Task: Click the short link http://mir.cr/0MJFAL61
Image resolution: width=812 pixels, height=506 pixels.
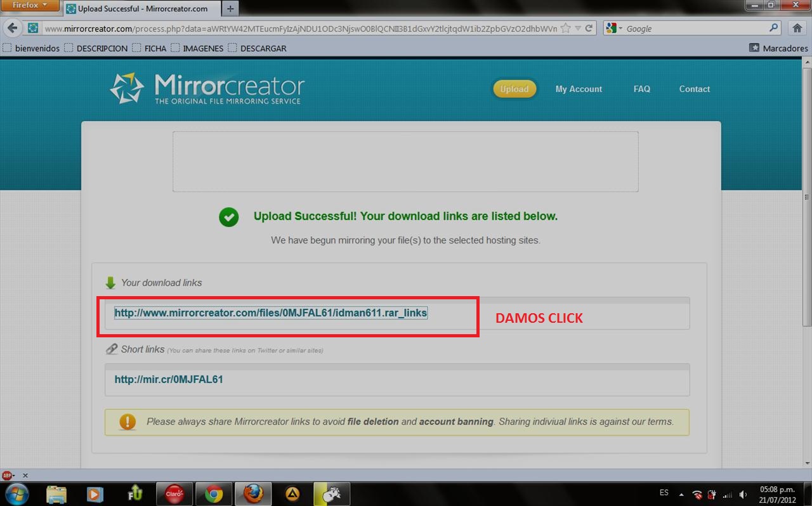Action: point(169,379)
